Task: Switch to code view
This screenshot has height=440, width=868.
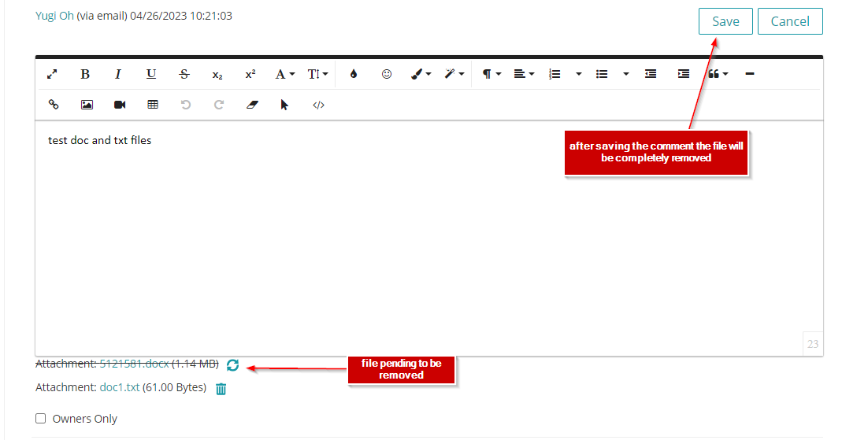Action: (318, 105)
